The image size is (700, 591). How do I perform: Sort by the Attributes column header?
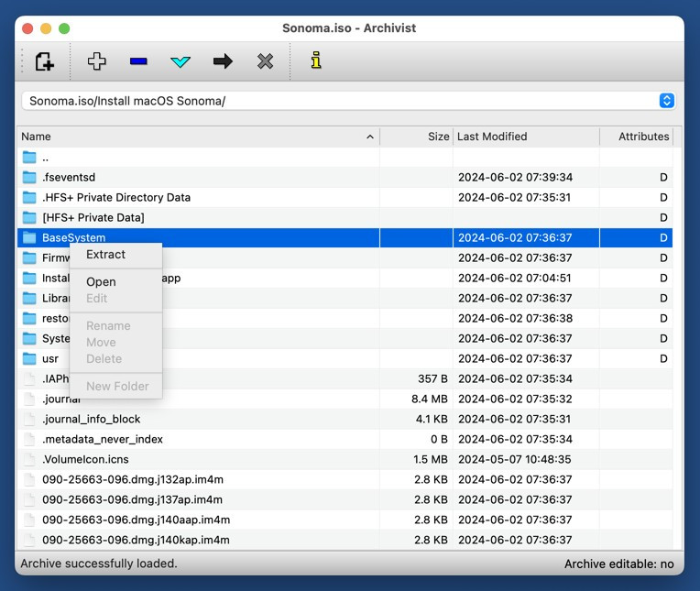pos(636,137)
